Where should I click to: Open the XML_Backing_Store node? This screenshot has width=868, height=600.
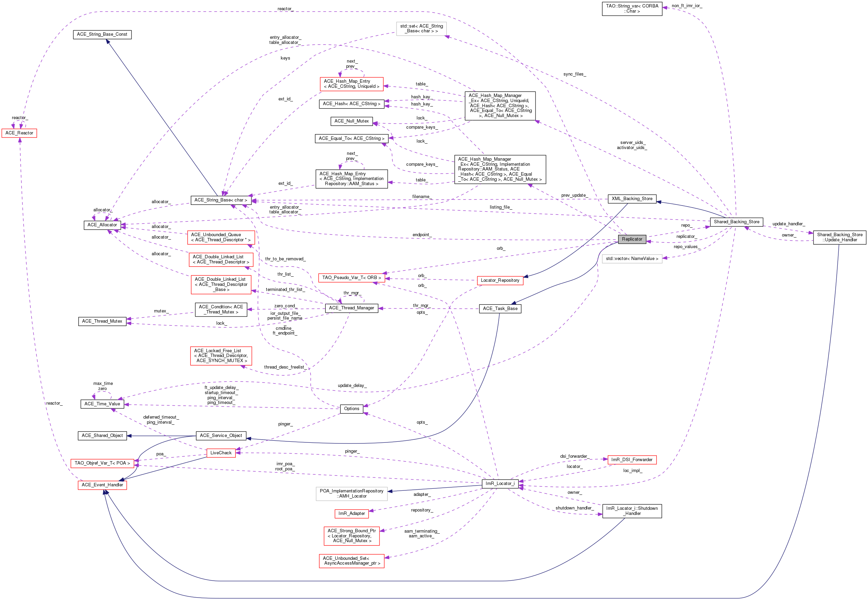[x=632, y=199]
